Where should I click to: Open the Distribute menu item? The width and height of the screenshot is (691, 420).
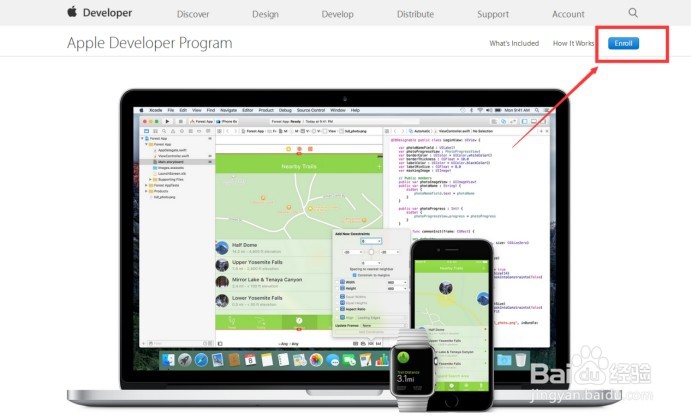[415, 14]
